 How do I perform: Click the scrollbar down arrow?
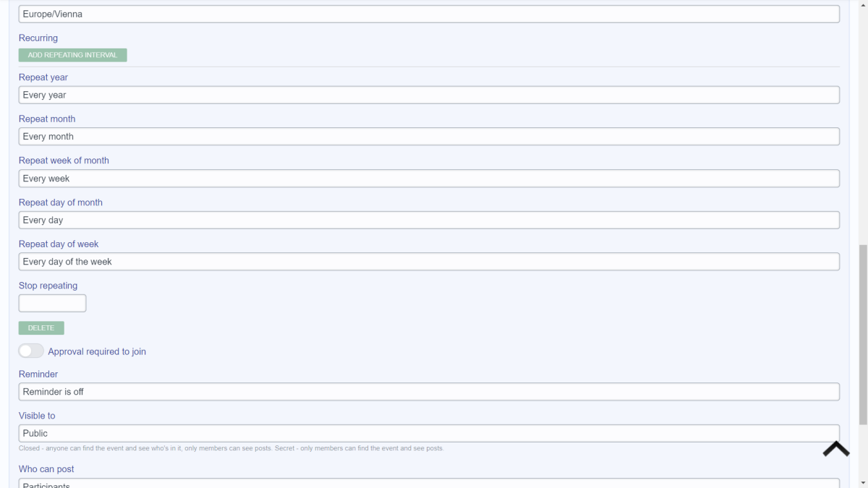click(x=862, y=482)
